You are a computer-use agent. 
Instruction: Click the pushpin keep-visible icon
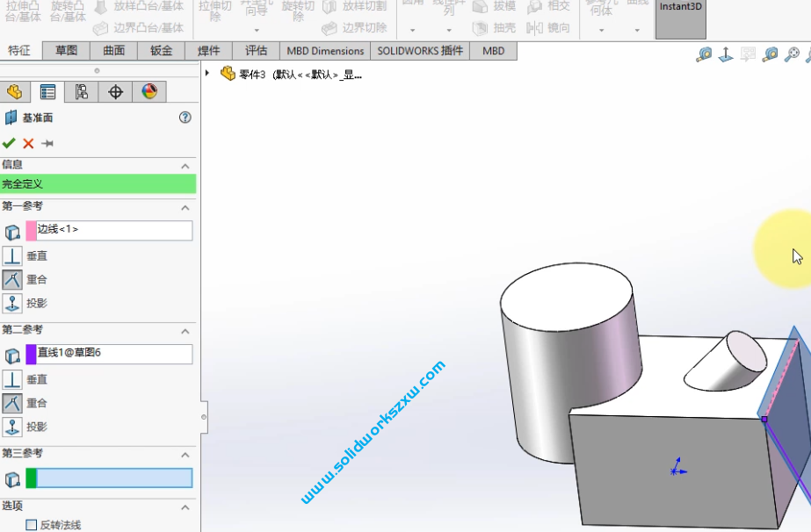tap(47, 143)
